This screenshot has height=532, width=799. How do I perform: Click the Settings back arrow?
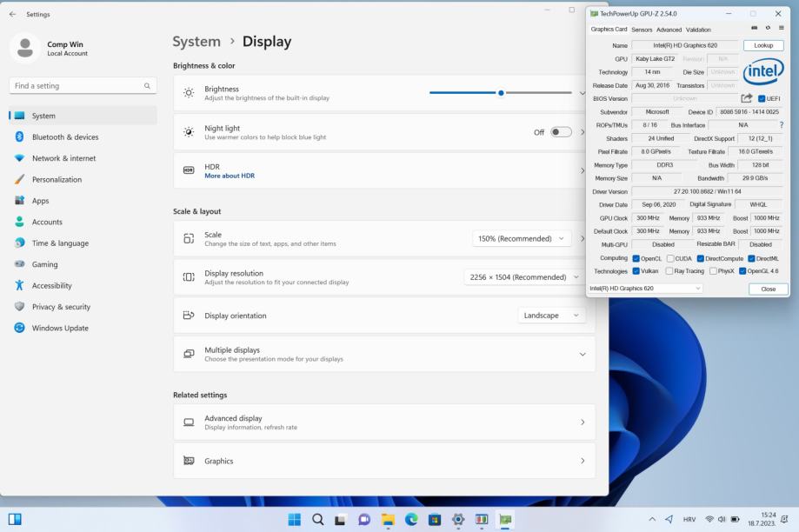[12, 14]
